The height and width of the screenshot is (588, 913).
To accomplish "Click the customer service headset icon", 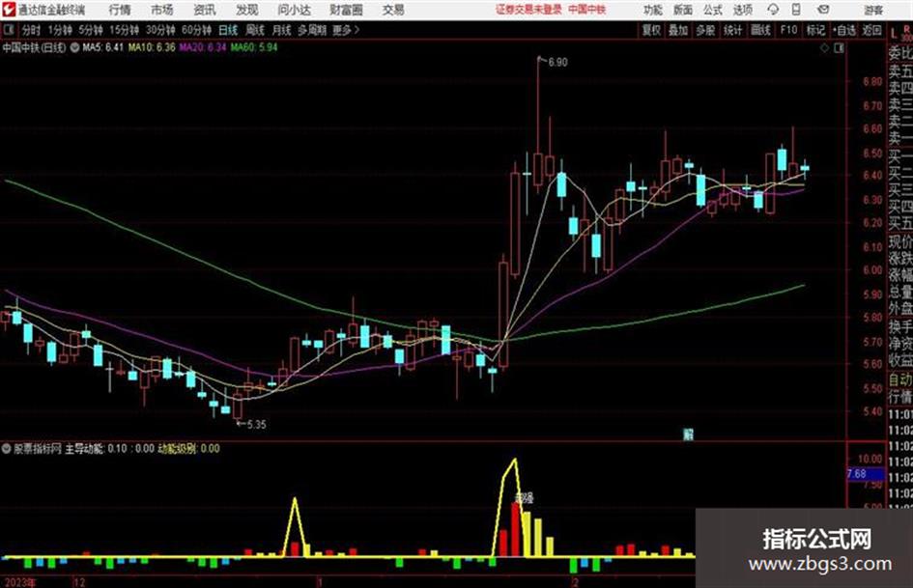I will (x=773, y=10).
